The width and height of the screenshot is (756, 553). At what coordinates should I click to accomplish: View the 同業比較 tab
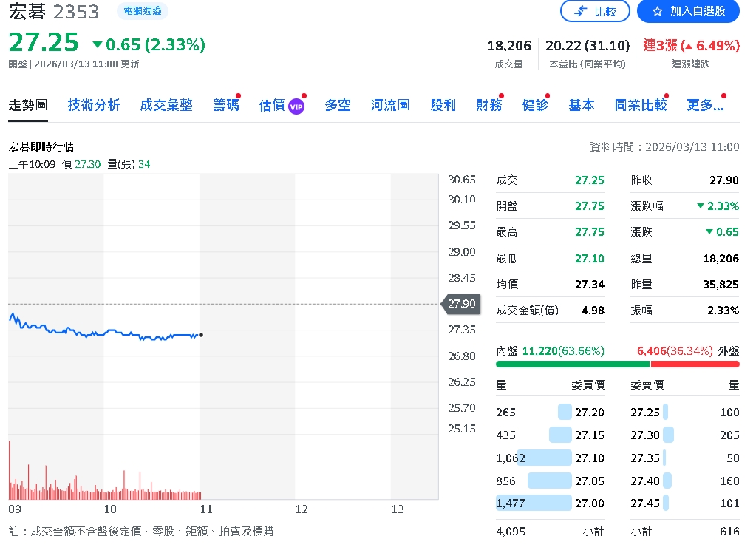[x=640, y=105]
